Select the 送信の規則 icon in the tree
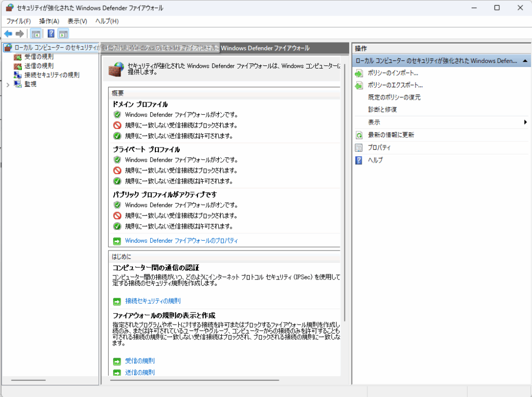Screen dimensions: 532x397 18,66
